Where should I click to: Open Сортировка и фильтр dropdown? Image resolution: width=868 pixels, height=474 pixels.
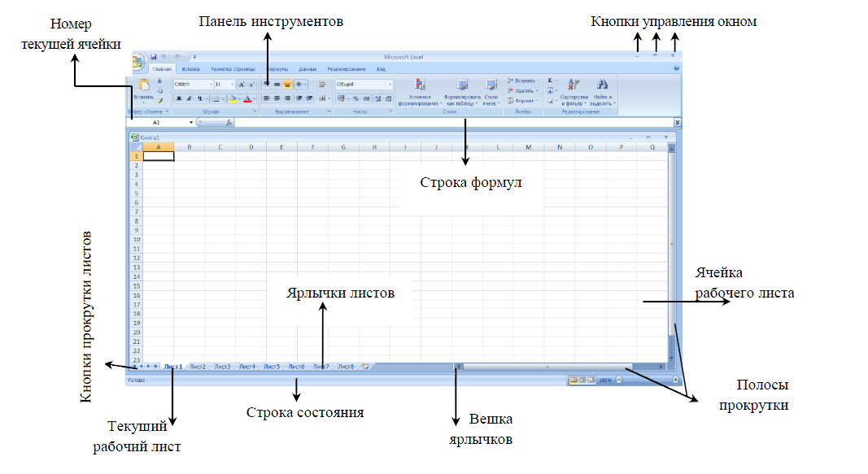[574, 93]
